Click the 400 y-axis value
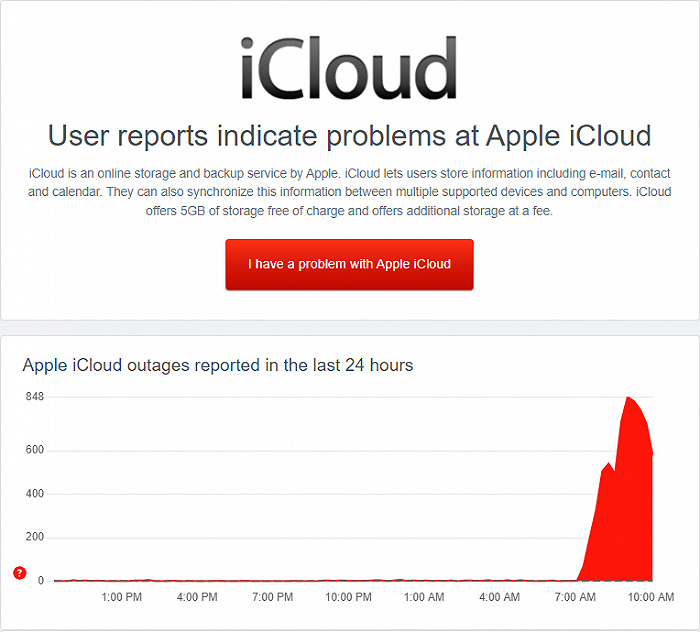700x632 pixels. pos(35,494)
